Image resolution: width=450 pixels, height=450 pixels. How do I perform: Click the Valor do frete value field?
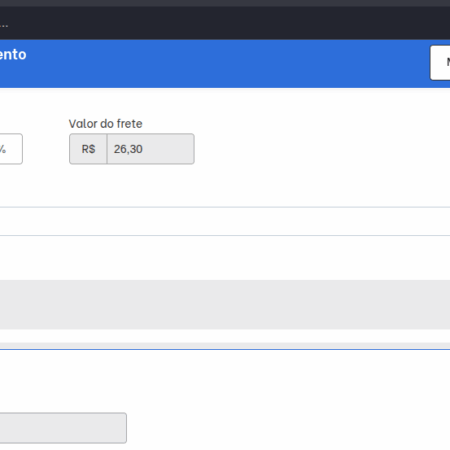pyautogui.click(x=150, y=149)
